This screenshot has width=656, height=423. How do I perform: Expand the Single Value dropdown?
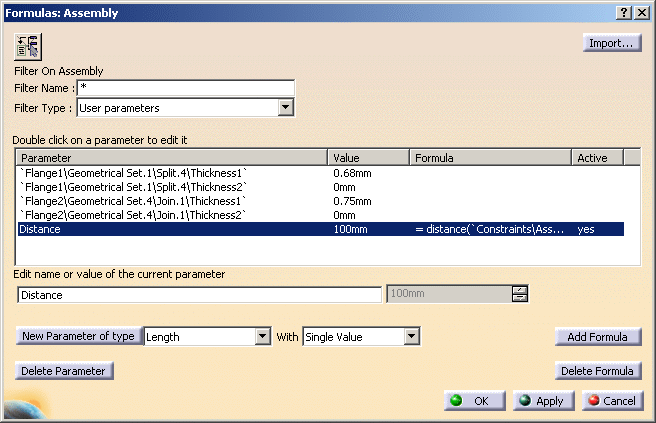pos(411,337)
